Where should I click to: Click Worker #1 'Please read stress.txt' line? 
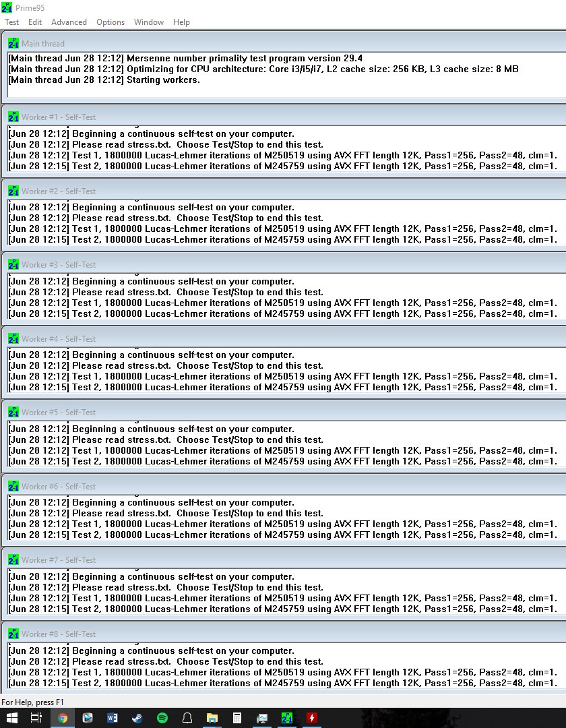(166, 144)
